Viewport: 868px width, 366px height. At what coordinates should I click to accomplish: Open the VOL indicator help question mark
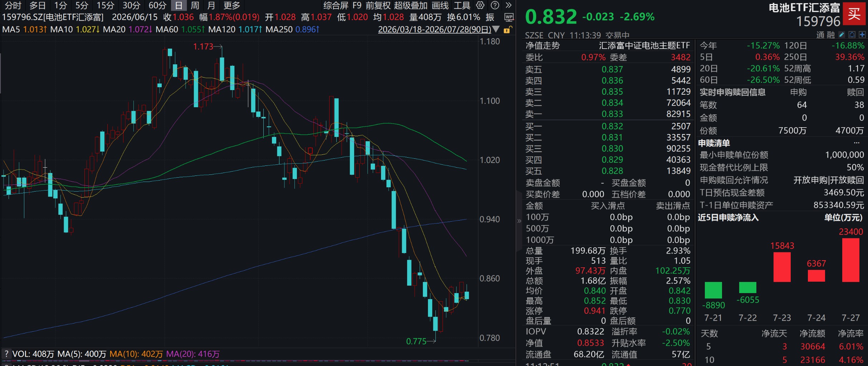point(6,354)
